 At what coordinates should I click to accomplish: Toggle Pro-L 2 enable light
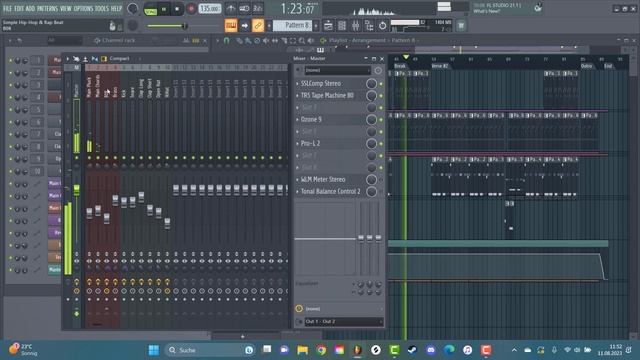point(381,144)
